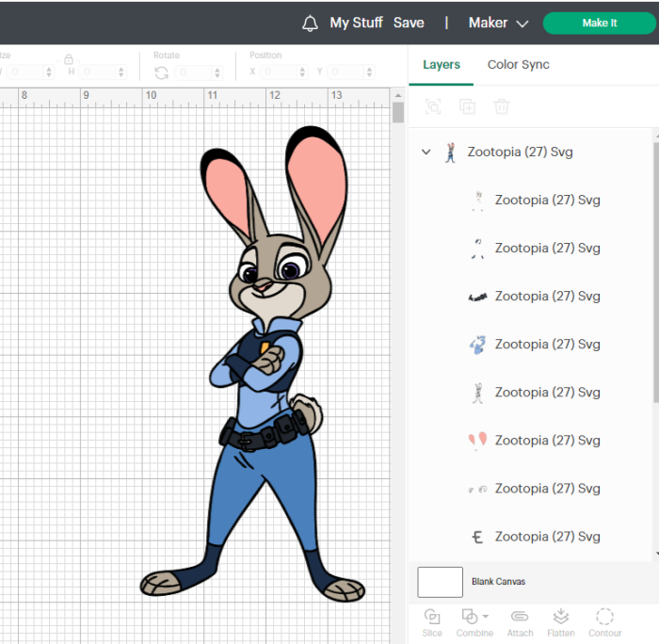Click the Duplicate layer icon

467,106
